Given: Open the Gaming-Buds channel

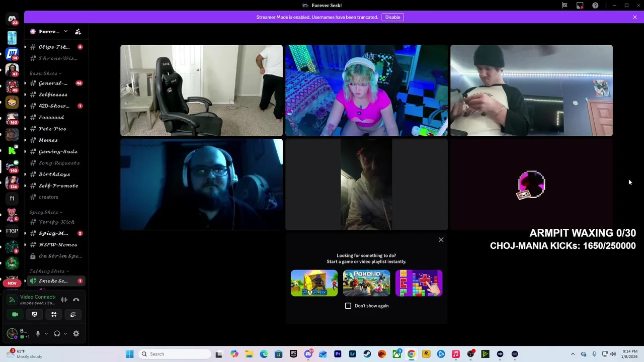Looking at the screenshot, I should [x=55, y=151].
